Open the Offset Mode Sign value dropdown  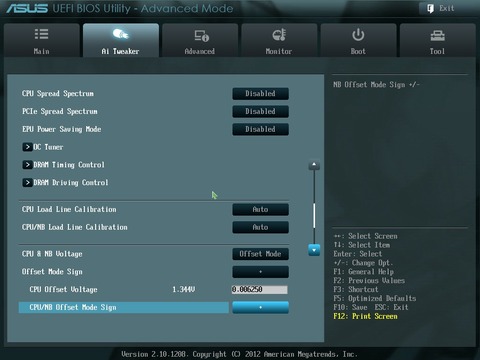coord(260,272)
